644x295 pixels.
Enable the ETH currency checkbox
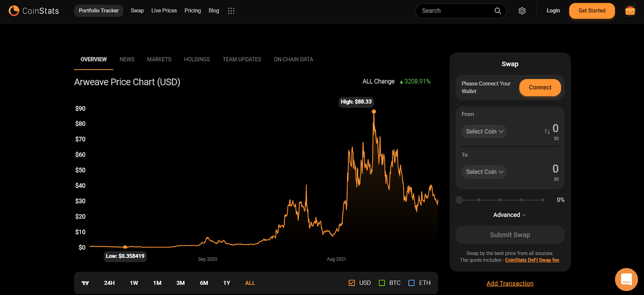(411, 283)
